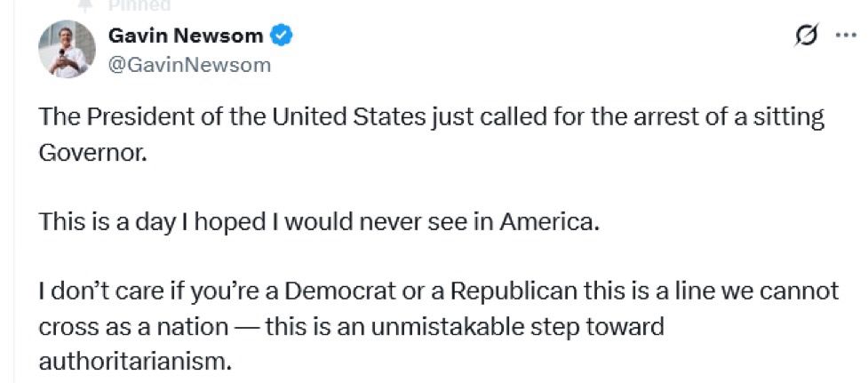
Task: Open Gavin Newsom's profile picture
Action: click(67, 49)
